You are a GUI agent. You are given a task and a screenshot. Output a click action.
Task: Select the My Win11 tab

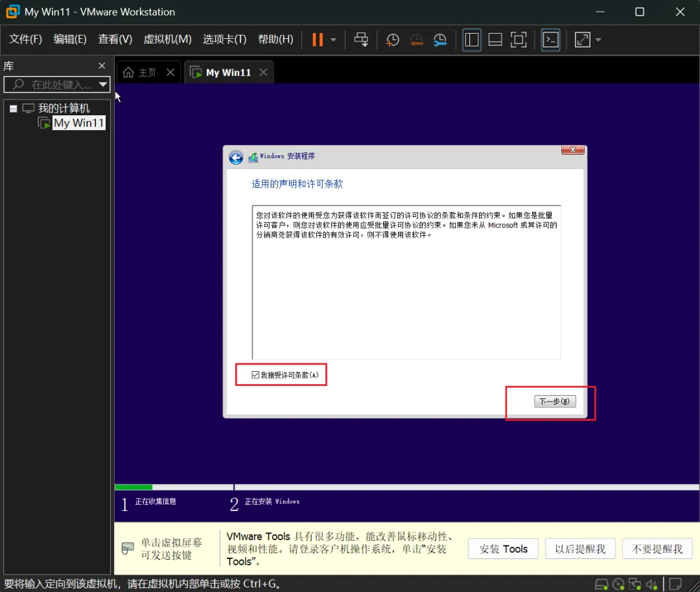point(228,73)
